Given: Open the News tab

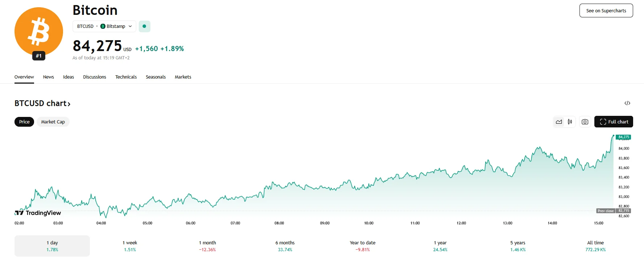Looking at the screenshot, I should (48, 77).
